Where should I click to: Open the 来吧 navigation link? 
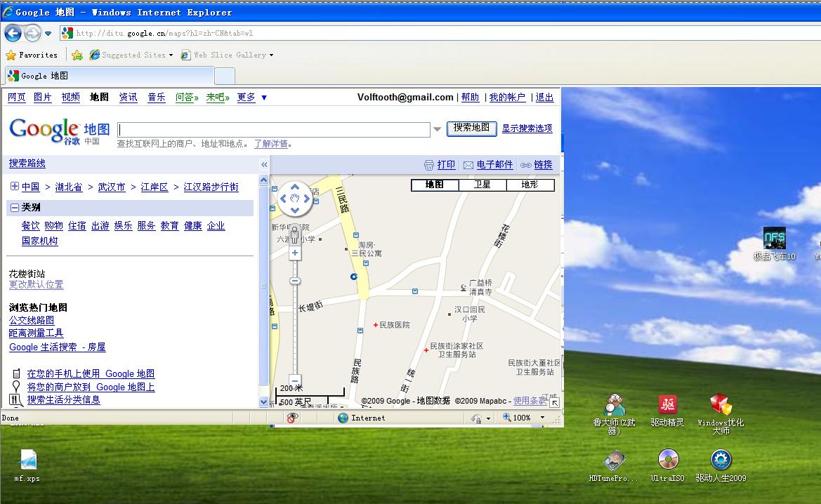point(217,98)
